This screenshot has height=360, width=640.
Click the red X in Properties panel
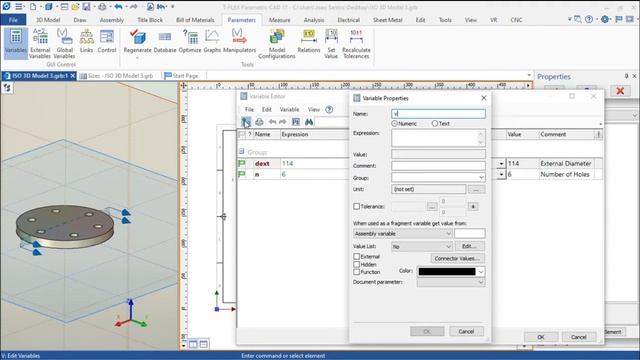(620, 91)
